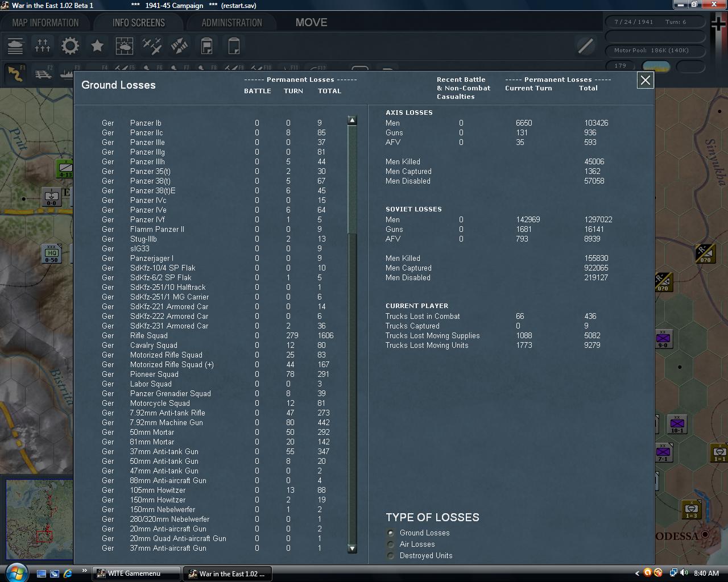The width and height of the screenshot is (728, 582).
Task: Click the 88mm Anti-aircraft Gun row
Action: pyautogui.click(x=219, y=480)
